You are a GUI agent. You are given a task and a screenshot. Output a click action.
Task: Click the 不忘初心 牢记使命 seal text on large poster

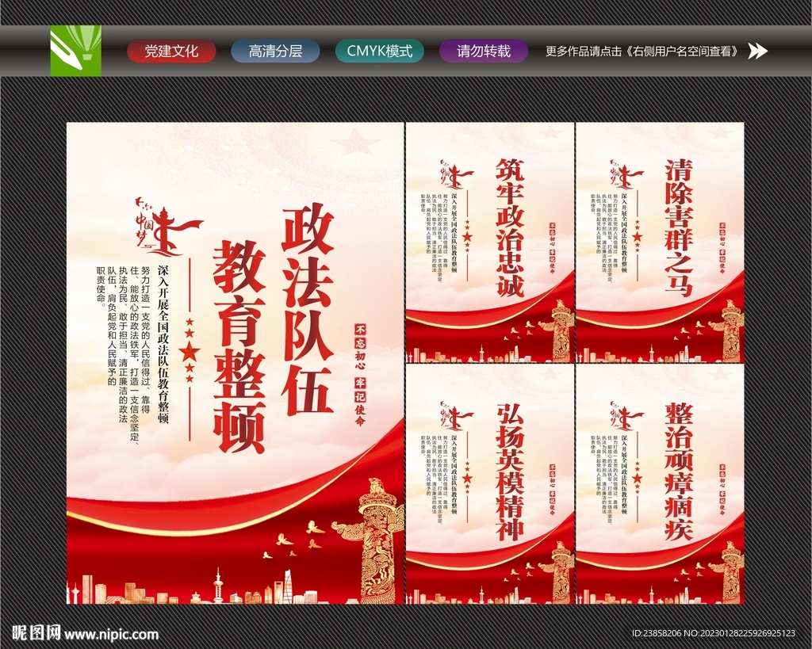[360, 375]
